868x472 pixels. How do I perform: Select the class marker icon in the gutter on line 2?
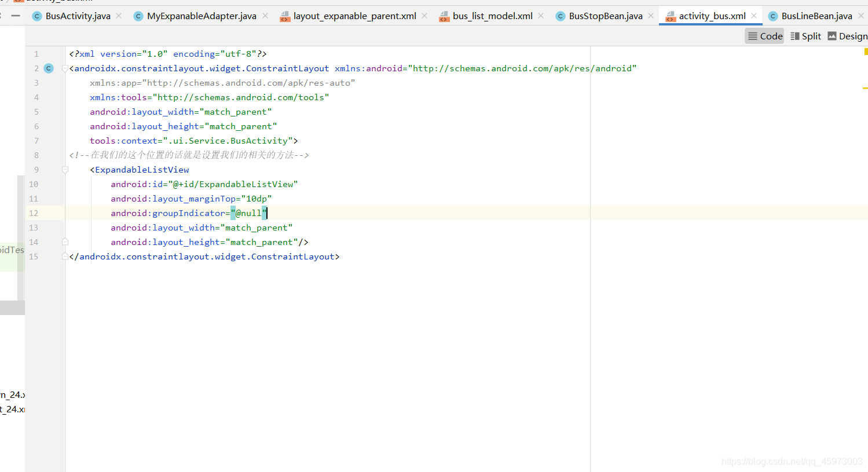pyautogui.click(x=48, y=68)
